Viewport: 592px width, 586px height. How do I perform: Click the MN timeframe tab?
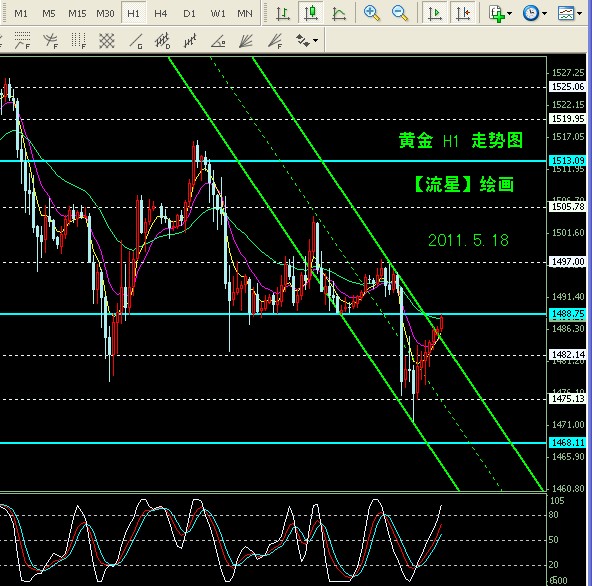(244, 14)
